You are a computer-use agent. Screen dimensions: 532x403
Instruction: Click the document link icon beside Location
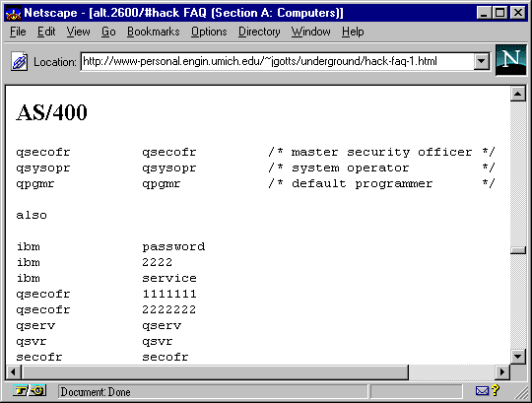click(x=20, y=61)
